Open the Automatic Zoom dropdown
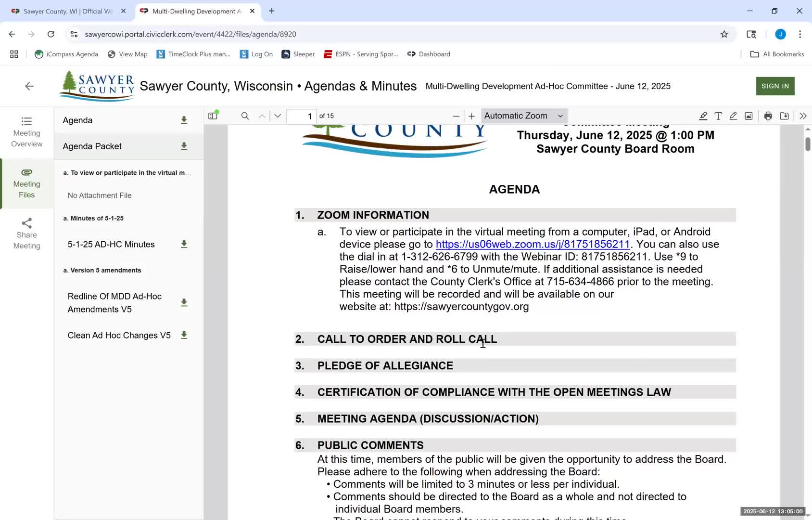The image size is (812, 520). click(524, 116)
